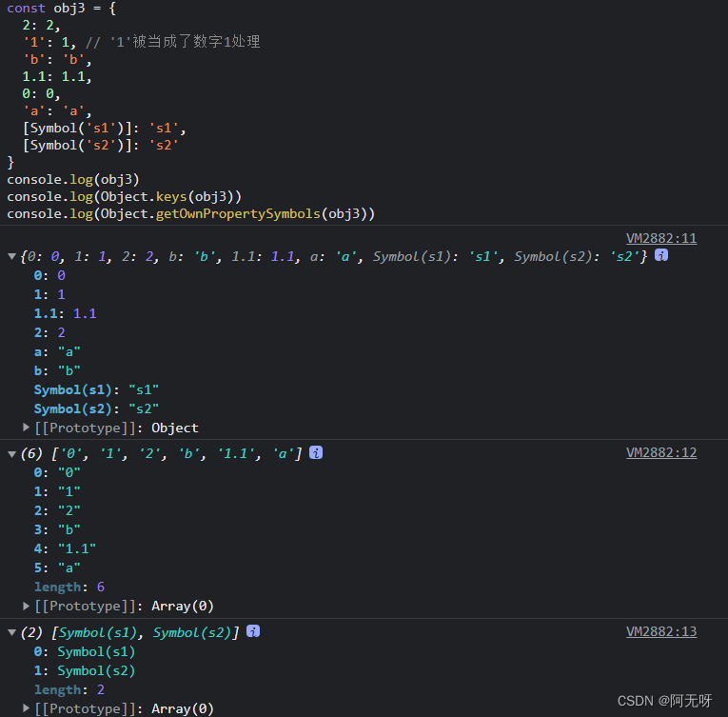Click the code line [Symbol('s1')]: 's1'
The height and width of the screenshot is (717, 728).
pos(105,129)
